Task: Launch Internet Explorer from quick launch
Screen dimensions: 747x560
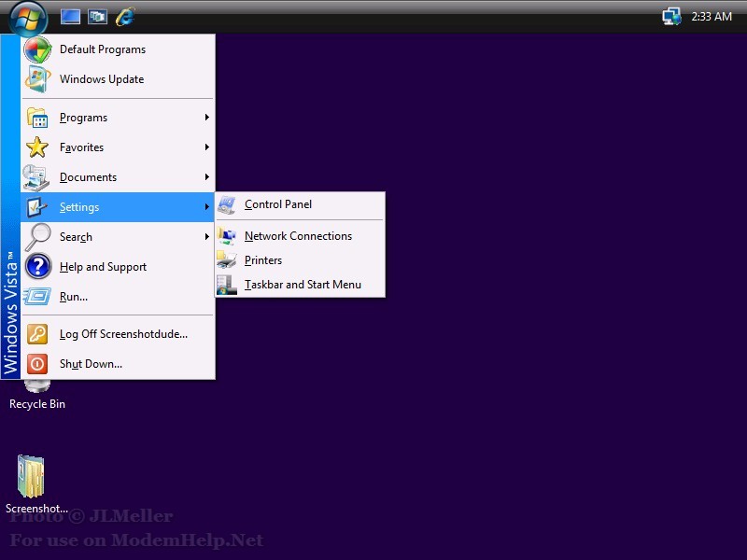Action: coord(125,17)
